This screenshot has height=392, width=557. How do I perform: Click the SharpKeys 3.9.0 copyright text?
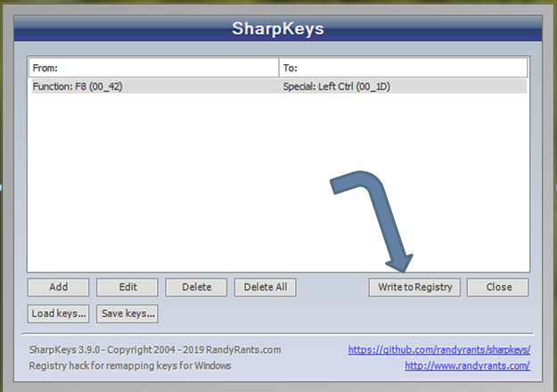coord(155,350)
